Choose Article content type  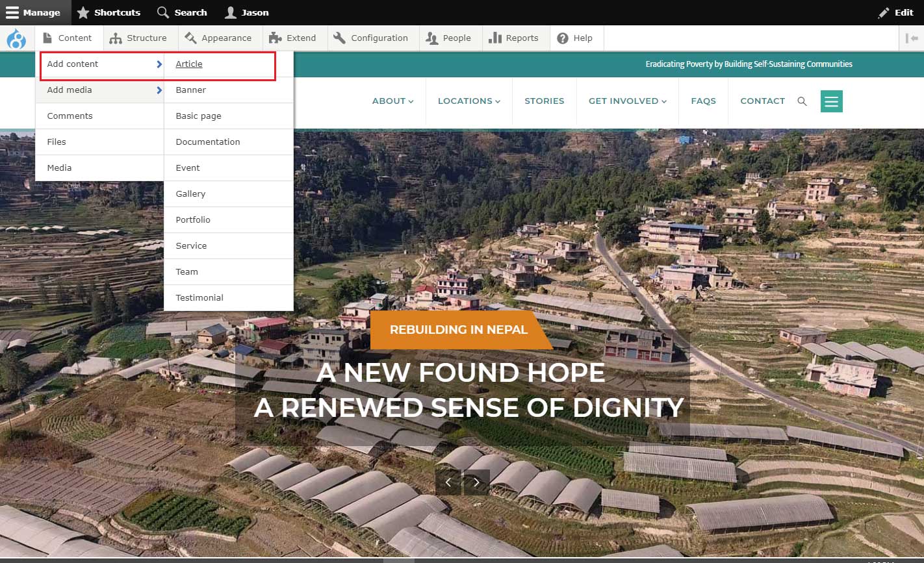229,64
